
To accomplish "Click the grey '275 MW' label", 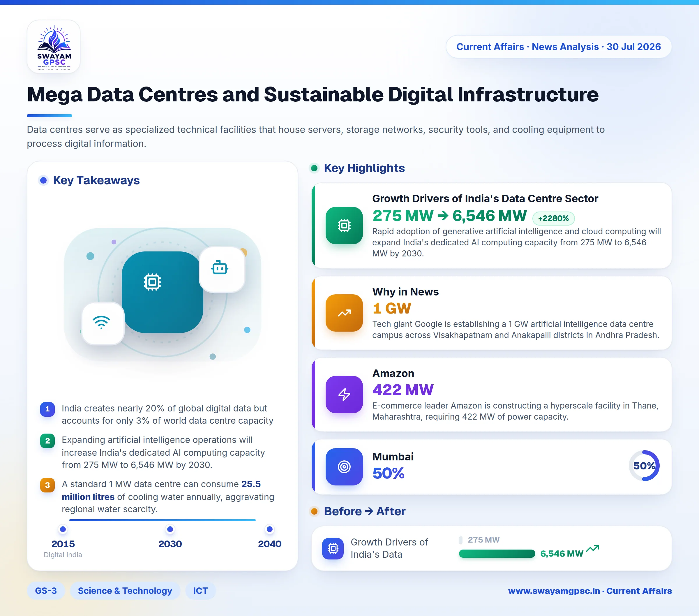I will coord(483,540).
